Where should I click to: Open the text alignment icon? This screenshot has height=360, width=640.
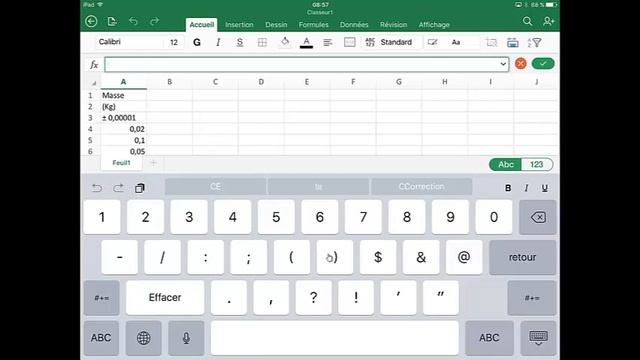pos(327,42)
